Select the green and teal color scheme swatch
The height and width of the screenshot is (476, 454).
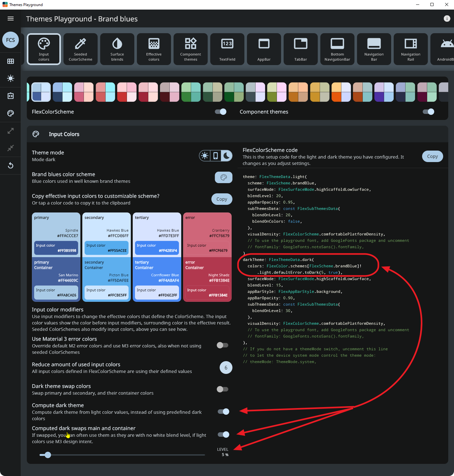(x=191, y=92)
